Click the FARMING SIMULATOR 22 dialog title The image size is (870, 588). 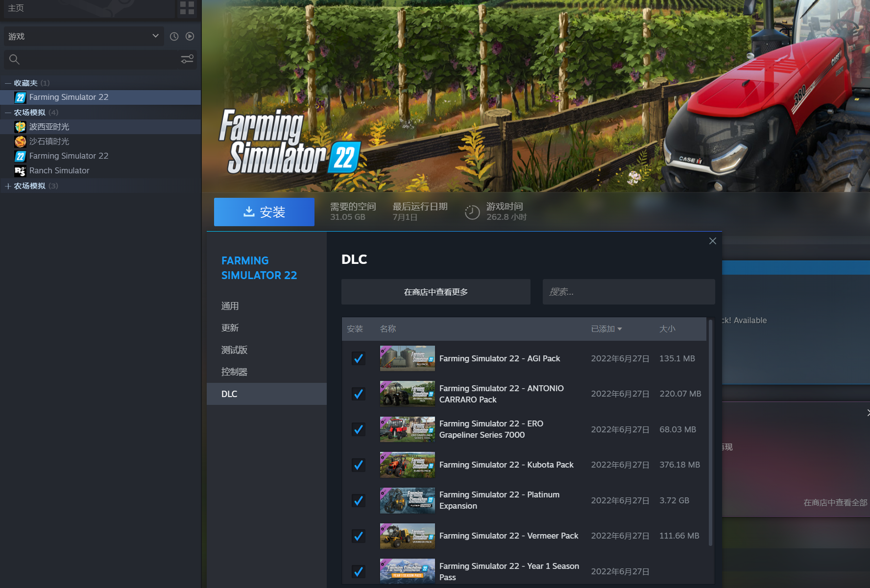pyautogui.click(x=259, y=268)
